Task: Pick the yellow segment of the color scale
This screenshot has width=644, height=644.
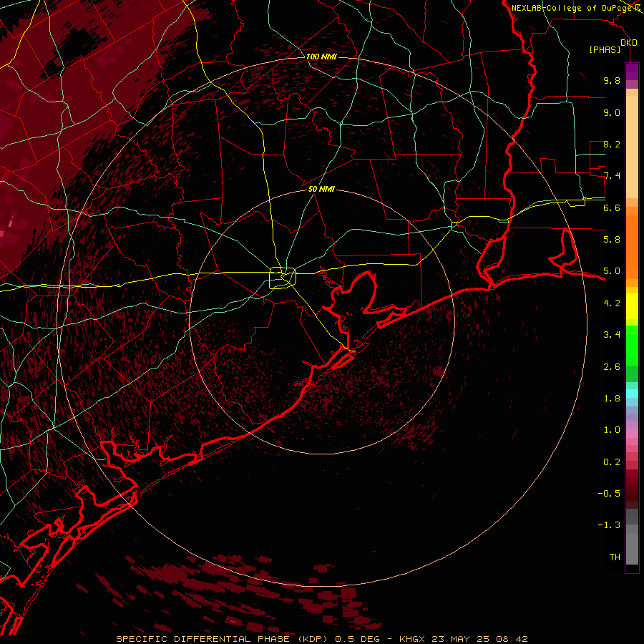Action: 632,306
